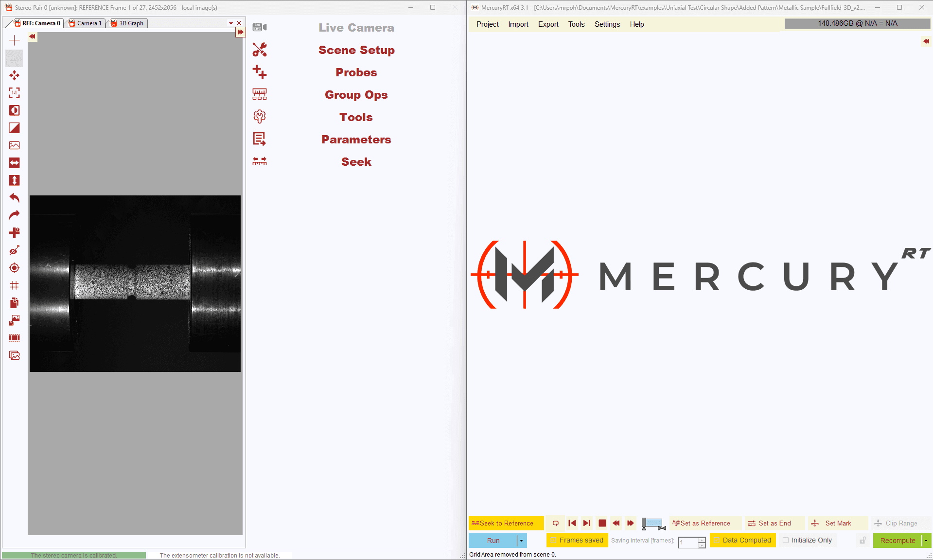Image resolution: width=933 pixels, height=560 pixels.
Task: Click the undo arrow icon
Action: 14,198
